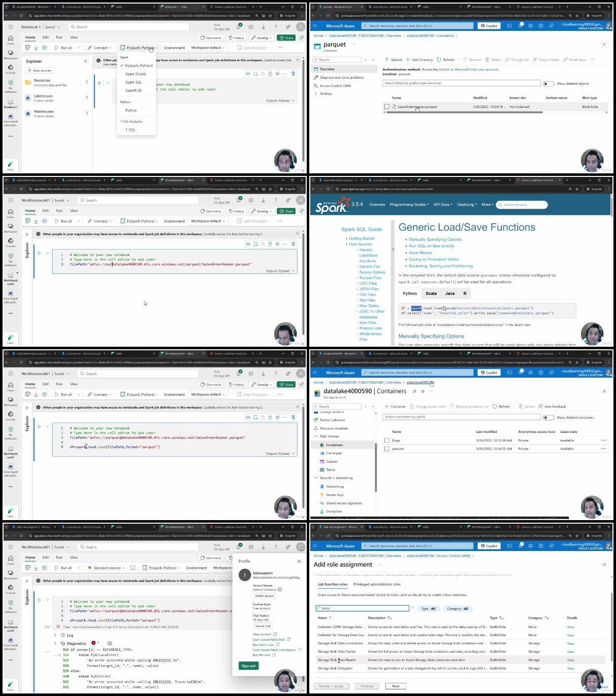
Task: Toggle Show deleted containers
Action: [548, 418]
